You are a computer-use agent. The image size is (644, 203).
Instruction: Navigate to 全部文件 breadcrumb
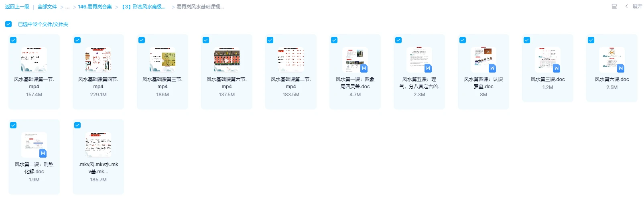point(47,7)
